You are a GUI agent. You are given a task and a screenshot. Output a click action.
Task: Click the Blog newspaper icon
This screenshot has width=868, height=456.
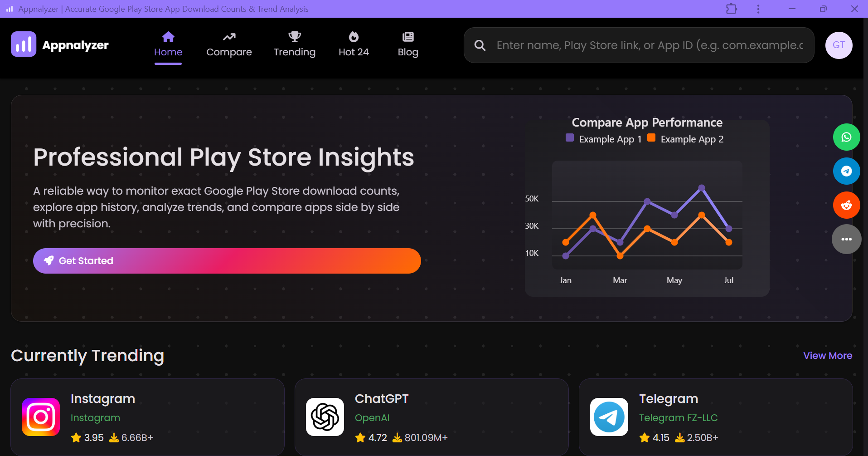(x=407, y=37)
